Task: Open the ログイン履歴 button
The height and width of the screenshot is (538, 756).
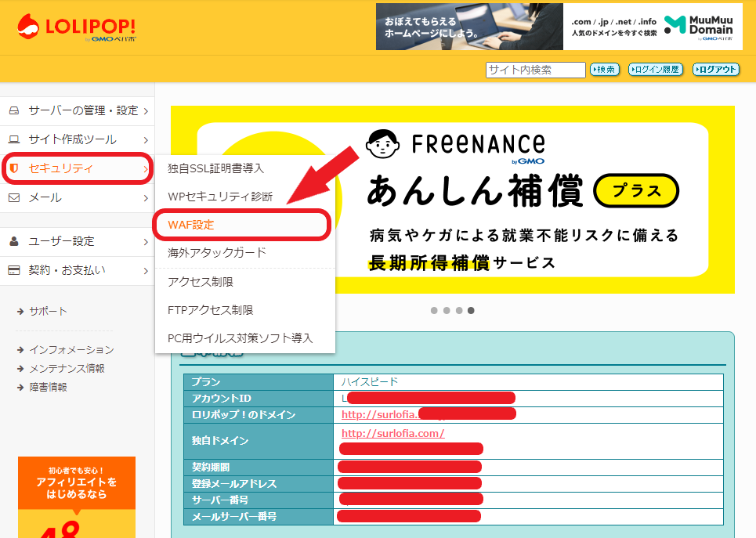Action: pos(655,70)
